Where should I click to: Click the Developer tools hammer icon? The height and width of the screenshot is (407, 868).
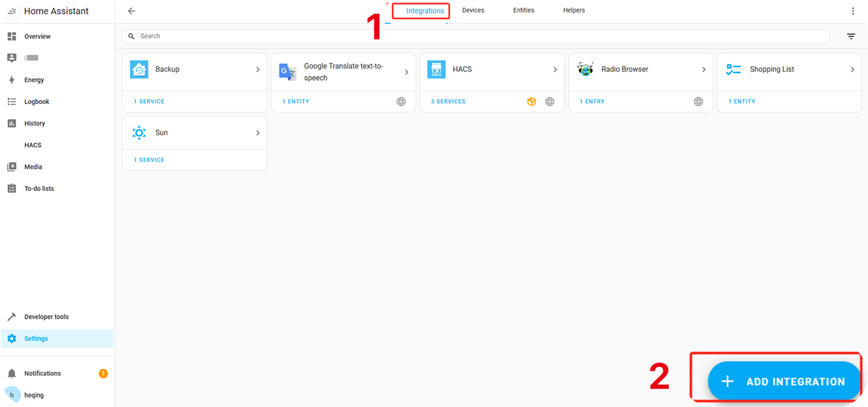point(12,317)
